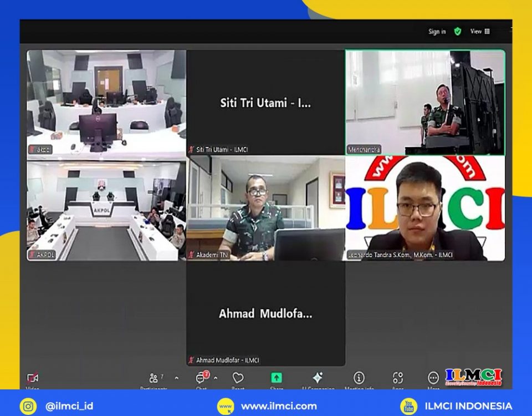Click the green Share screen icon
Image resolution: width=532 pixels, height=416 pixels.
276,378
